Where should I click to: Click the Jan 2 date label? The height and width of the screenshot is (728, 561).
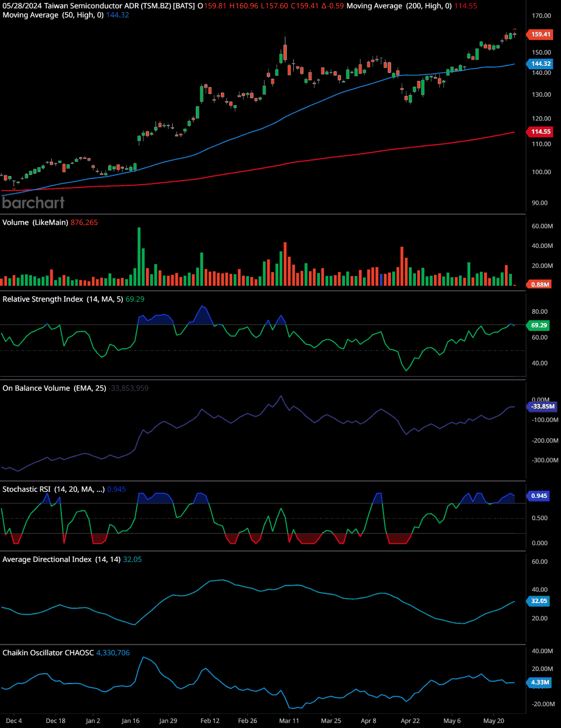tap(93, 721)
